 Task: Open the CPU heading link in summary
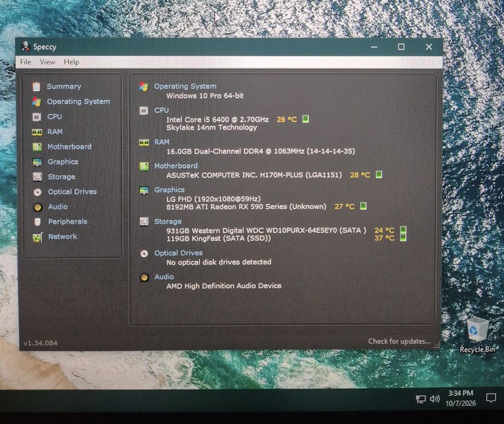[x=162, y=110]
